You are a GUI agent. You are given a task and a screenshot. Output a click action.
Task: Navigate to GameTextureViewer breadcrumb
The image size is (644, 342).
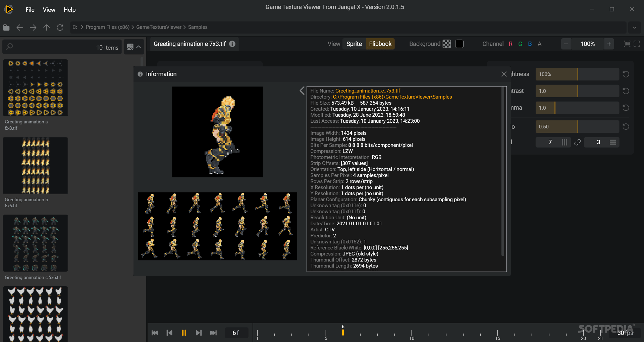(159, 27)
